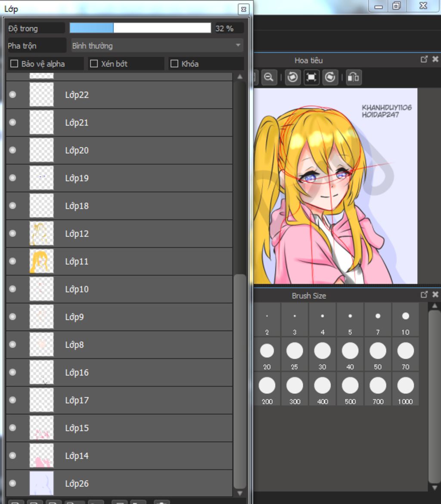
Task: Pick brush size 3
Action: (x=295, y=320)
